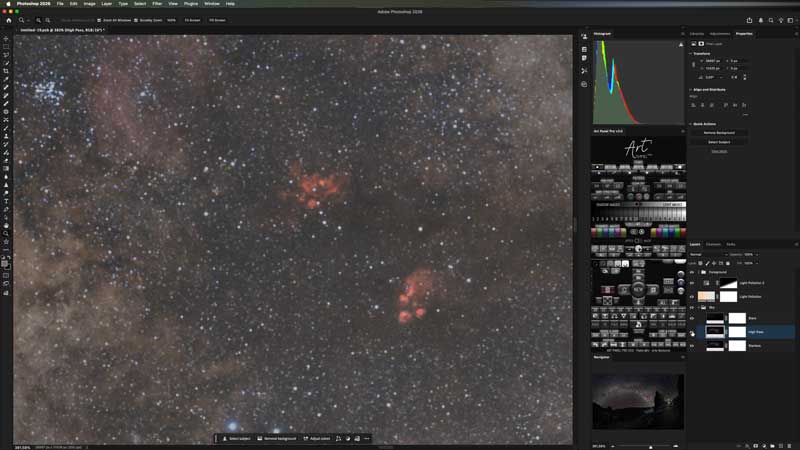The width and height of the screenshot is (800, 450).
Task: Collapse the Transform section in Properties
Action: pyautogui.click(x=691, y=53)
